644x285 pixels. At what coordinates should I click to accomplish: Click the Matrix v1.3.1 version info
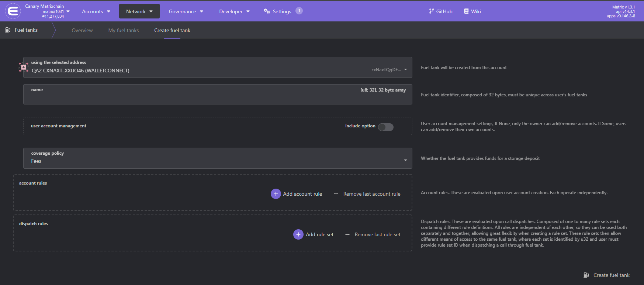(623, 7)
